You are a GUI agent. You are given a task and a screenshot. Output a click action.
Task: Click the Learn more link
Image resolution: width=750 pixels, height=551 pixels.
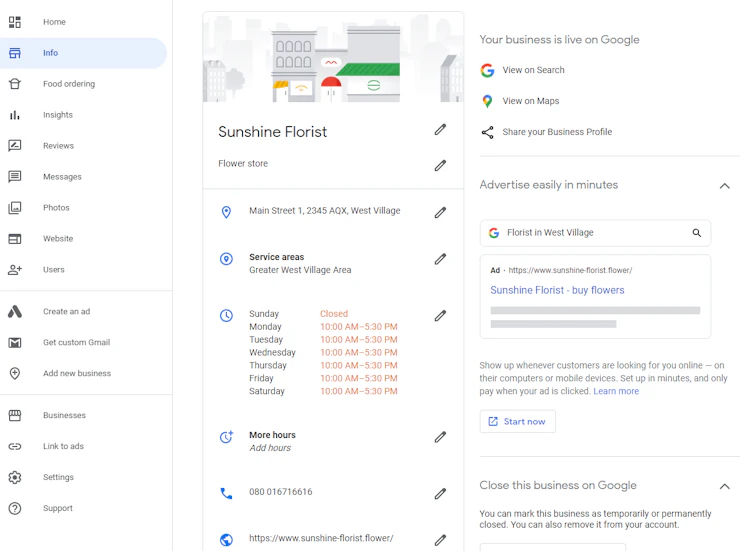pos(616,391)
